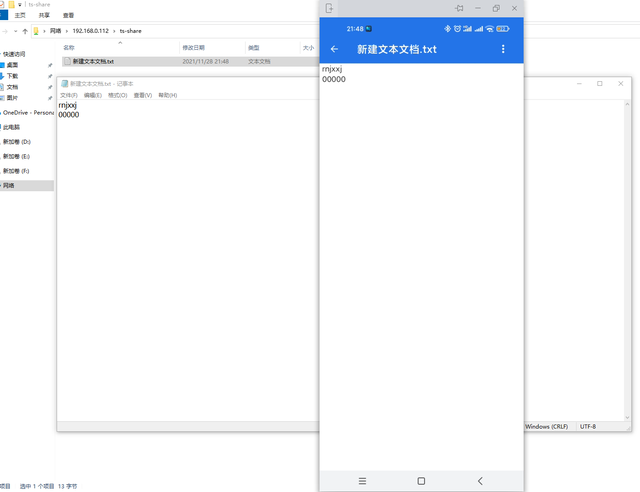Click the date 2021/11/28 21:48 cell

pyautogui.click(x=206, y=61)
